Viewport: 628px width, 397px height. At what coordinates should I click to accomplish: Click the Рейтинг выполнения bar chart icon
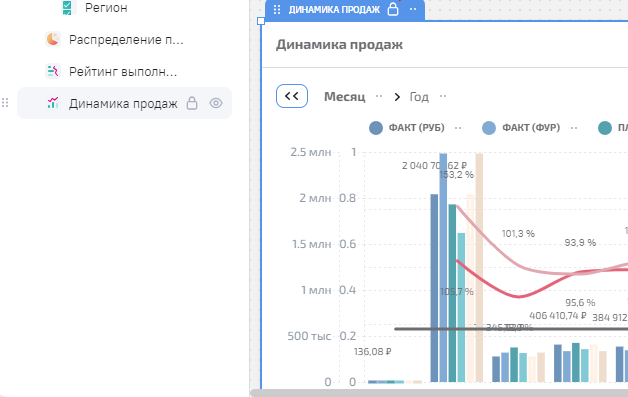click(52, 71)
